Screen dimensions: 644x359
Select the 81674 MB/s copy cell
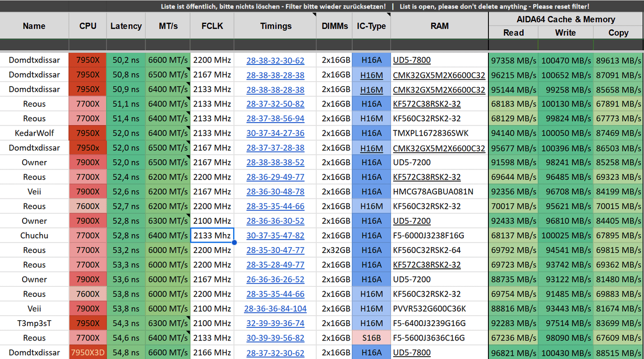pos(618,308)
